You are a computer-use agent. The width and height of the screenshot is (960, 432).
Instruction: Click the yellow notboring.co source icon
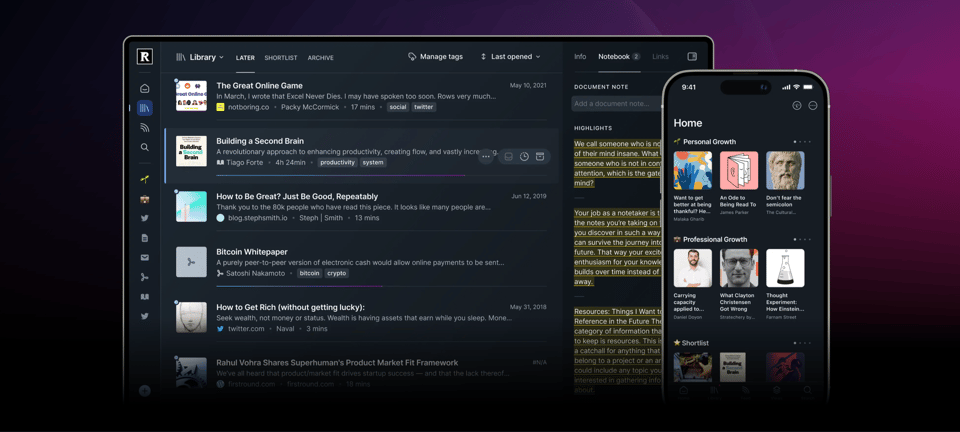pos(220,107)
